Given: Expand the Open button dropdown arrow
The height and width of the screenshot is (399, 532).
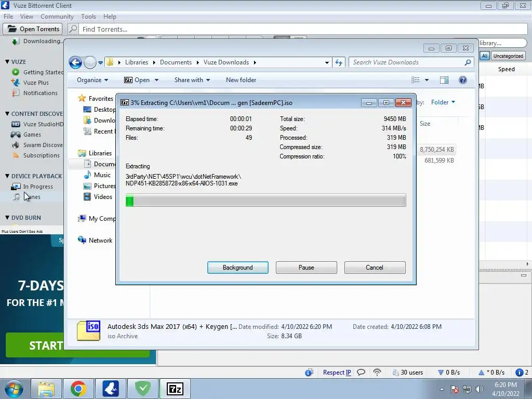Looking at the screenshot, I should (x=156, y=80).
